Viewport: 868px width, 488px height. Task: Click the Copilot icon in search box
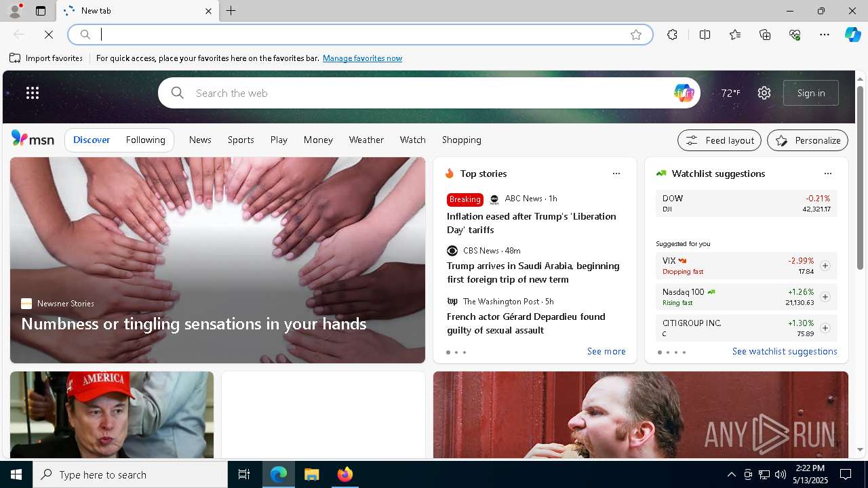pos(684,93)
